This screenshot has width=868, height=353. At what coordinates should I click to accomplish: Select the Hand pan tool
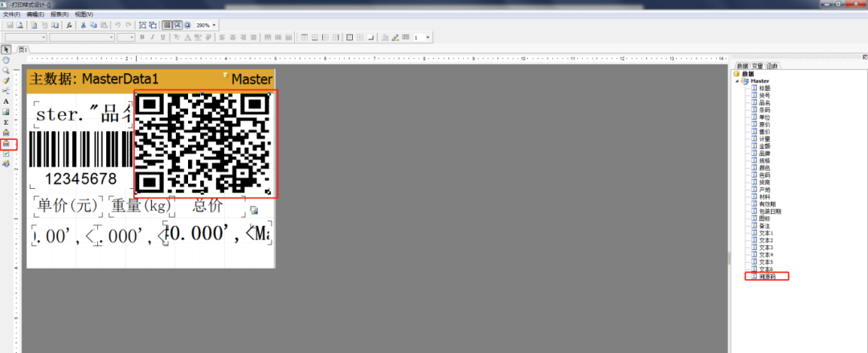(x=6, y=60)
